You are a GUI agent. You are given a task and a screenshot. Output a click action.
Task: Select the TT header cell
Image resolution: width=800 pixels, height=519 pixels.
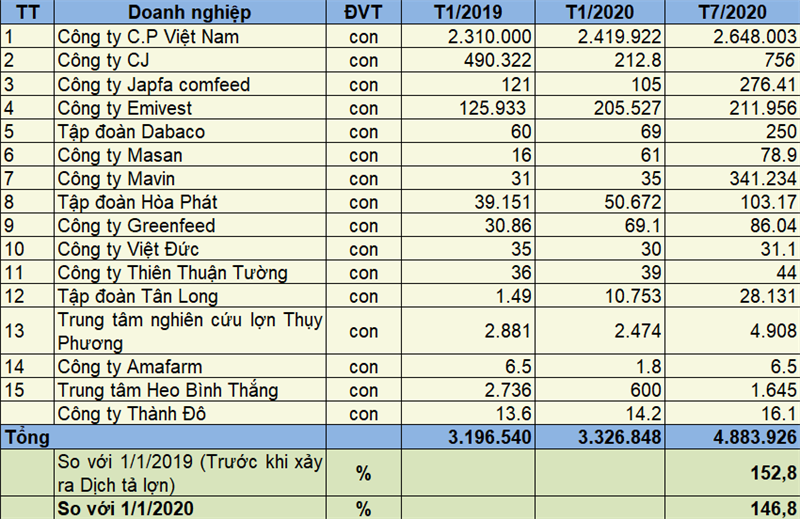(x=27, y=12)
